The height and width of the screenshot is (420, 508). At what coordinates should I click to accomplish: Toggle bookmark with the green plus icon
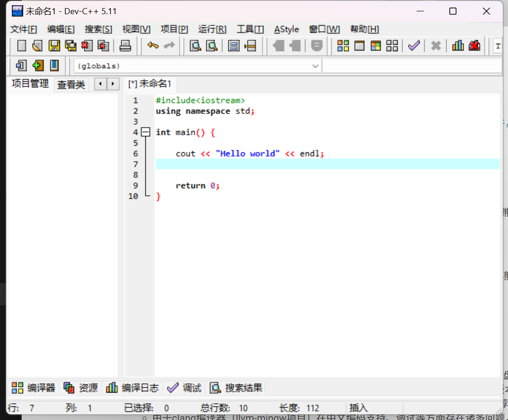[x=38, y=65]
